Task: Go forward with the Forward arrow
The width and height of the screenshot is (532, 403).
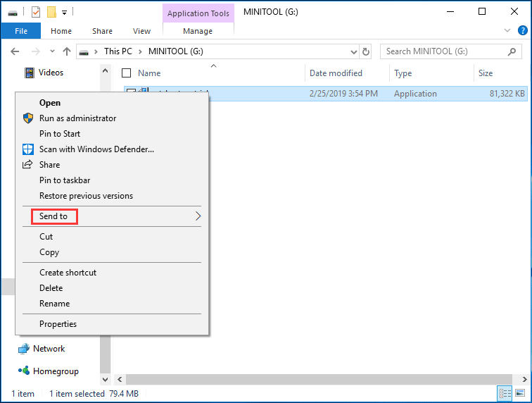Action: pos(35,51)
